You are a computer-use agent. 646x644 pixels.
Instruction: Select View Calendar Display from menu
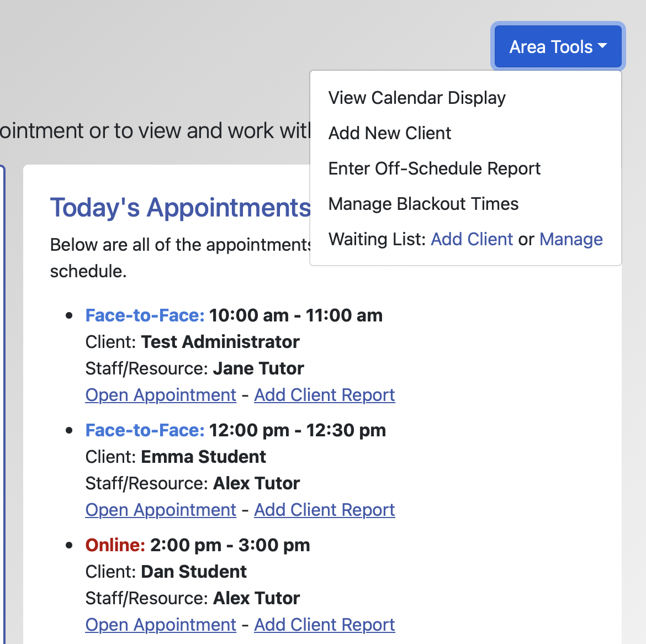click(x=417, y=98)
